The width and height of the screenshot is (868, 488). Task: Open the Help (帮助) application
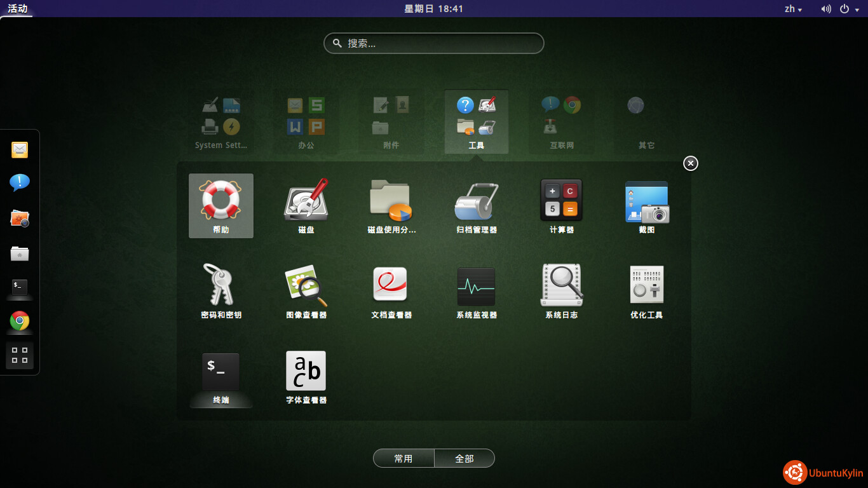[220, 205]
